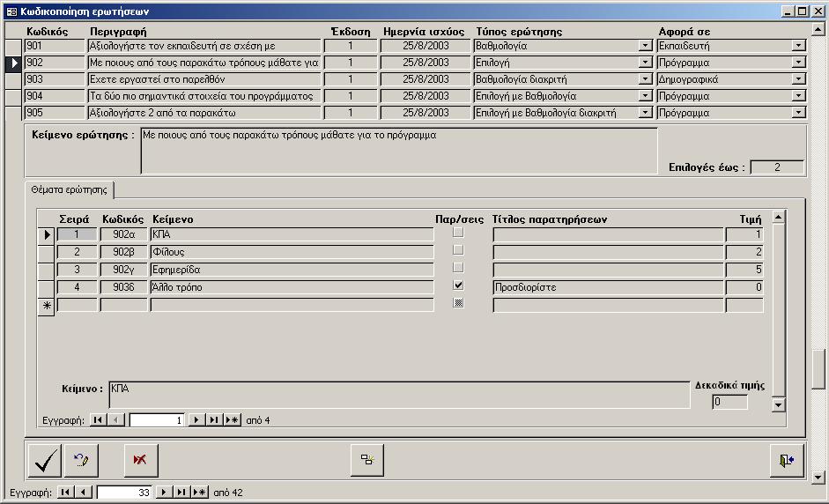This screenshot has width=829, height=504.
Task: Click the new item button in bottom toolbar center
Action: (367, 460)
